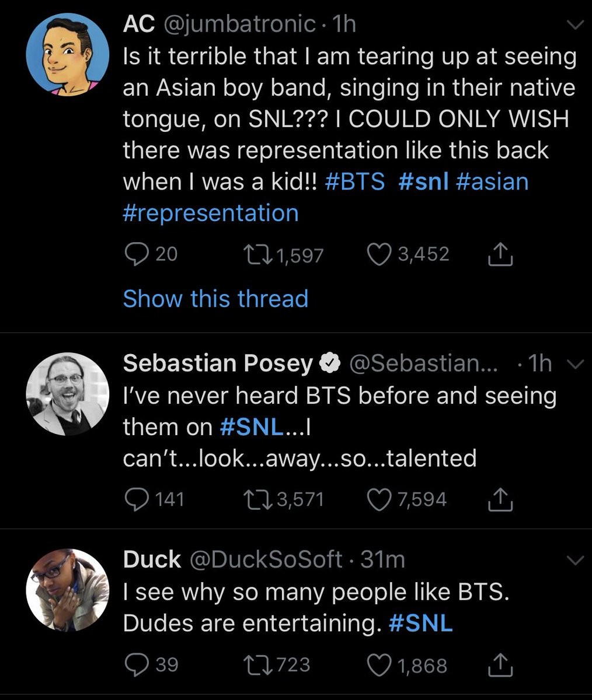Like AC's tweet with 3,452 likes
Screen dimensions: 592x700
[379, 254]
